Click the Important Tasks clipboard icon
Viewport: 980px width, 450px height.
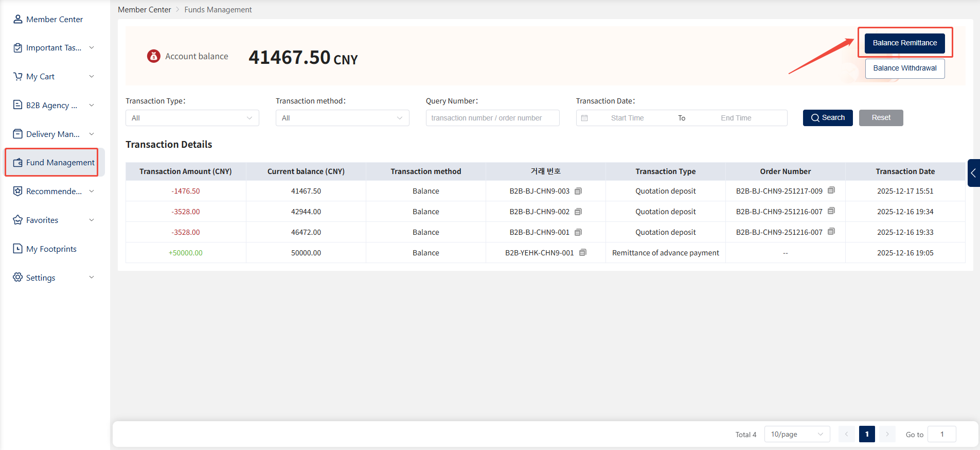pos(17,48)
